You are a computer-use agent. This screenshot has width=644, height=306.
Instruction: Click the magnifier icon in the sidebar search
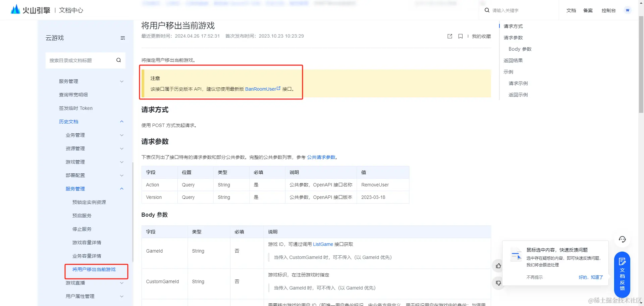118,60
